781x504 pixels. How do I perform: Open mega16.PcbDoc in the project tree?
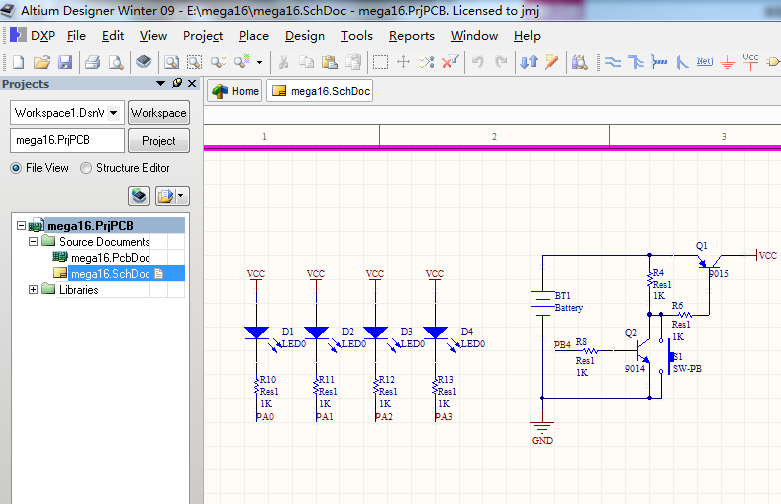coord(109,258)
